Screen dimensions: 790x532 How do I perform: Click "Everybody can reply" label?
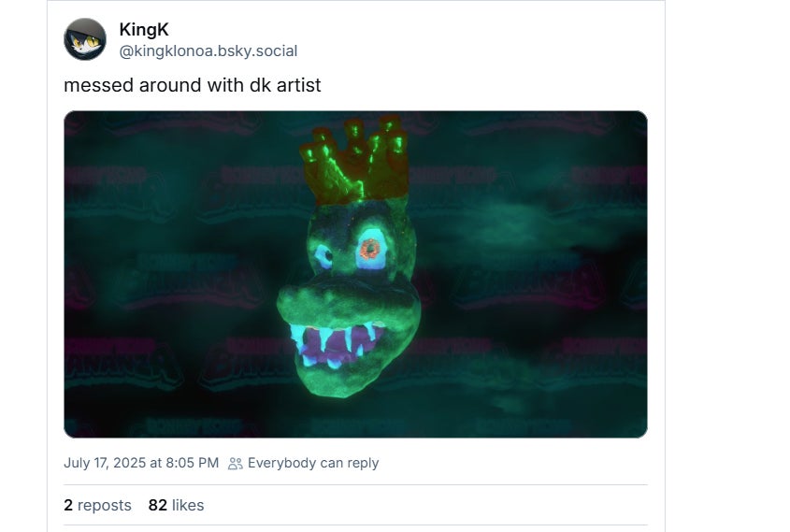click(x=313, y=463)
